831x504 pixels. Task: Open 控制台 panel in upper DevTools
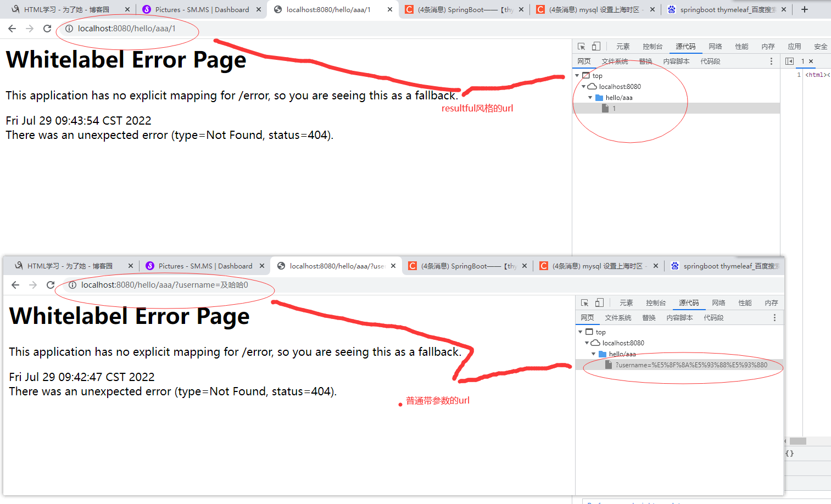coord(652,47)
